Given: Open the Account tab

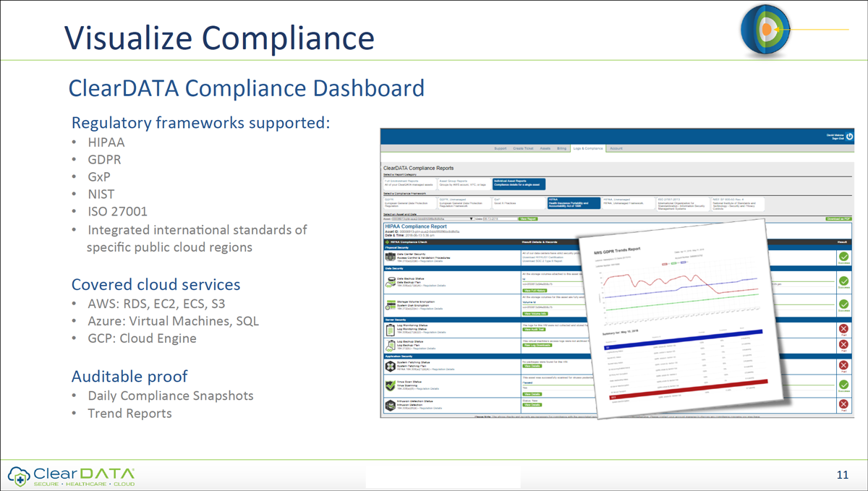Looking at the screenshot, I should (616, 148).
